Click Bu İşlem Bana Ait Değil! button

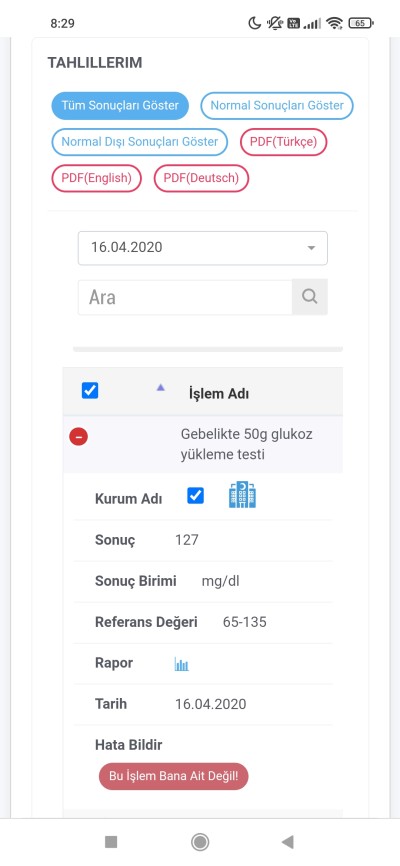coord(173,776)
